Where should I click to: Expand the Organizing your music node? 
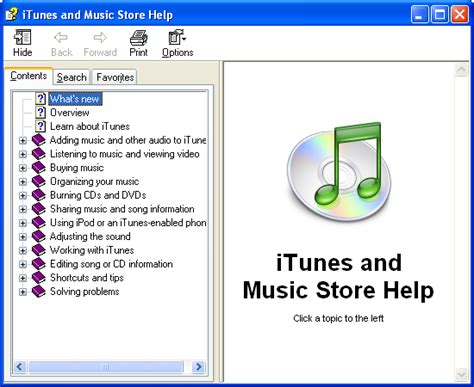(x=23, y=182)
